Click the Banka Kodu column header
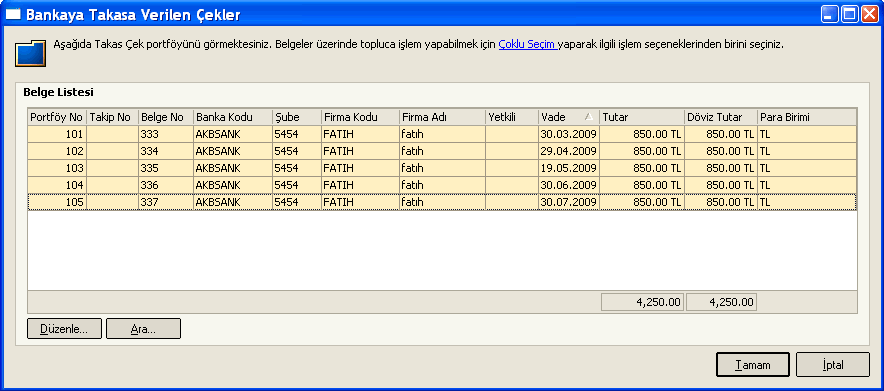This screenshot has height=391, width=884. coord(233,117)
